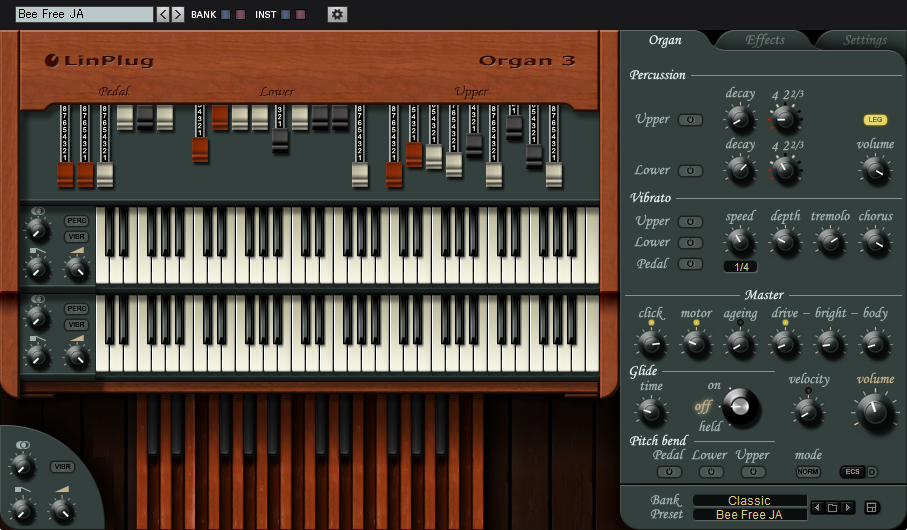This screenshot has width=907, height=530.
Task: Click the yellow LEG button
Action: click(x=875, y=120)
